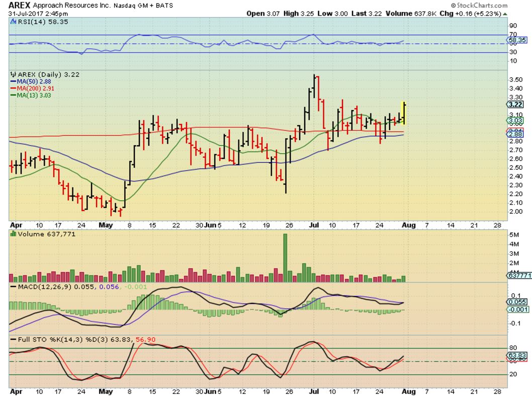Click the boxed 58.35 RSI axis tag
Viewport: 532px width, 396px height.
click(517, 40)
